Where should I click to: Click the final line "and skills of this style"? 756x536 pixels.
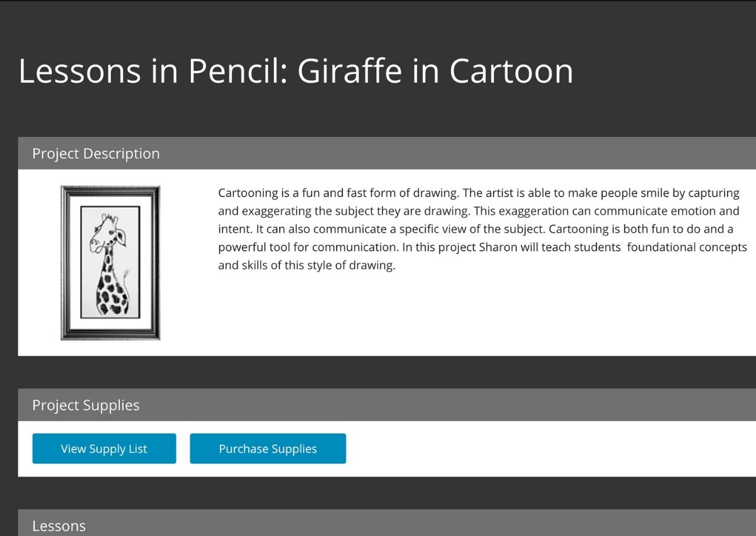click(306, 265)
